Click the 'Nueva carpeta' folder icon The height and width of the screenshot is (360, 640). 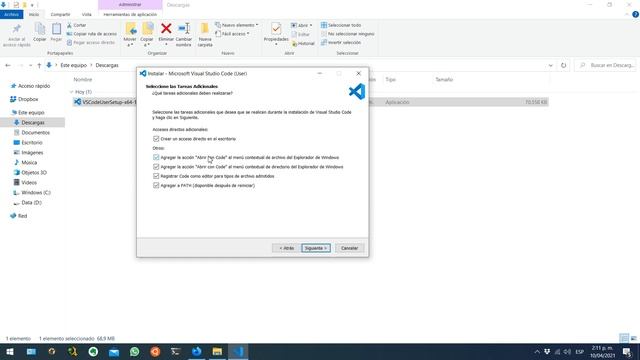205,29
